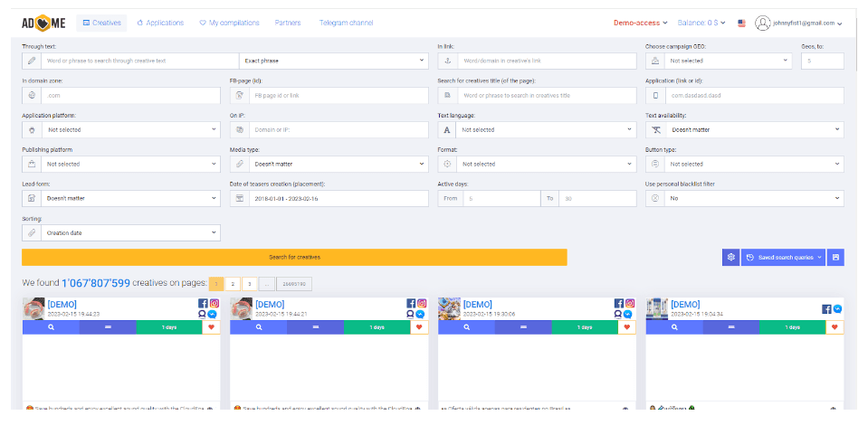Open the Saved search queries dropdown
Viewport: 868px width, 425px height.
(x=782, y=258)
